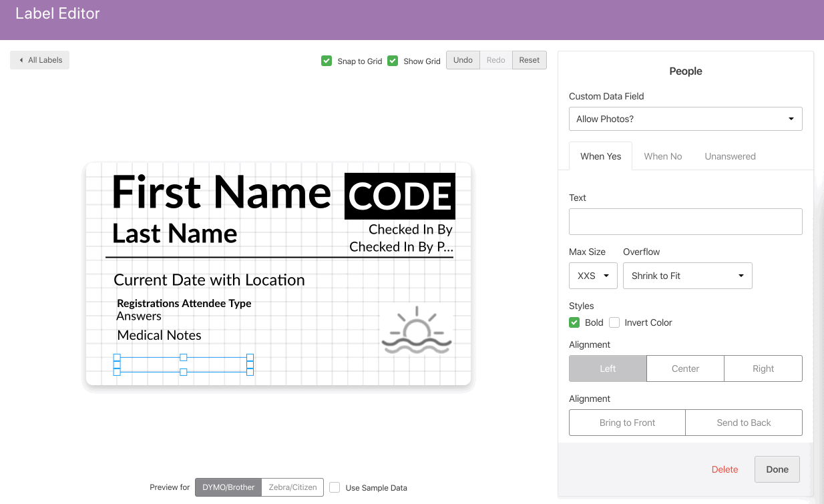Select Zebra/Citizen preview mode

coord(292,487)
